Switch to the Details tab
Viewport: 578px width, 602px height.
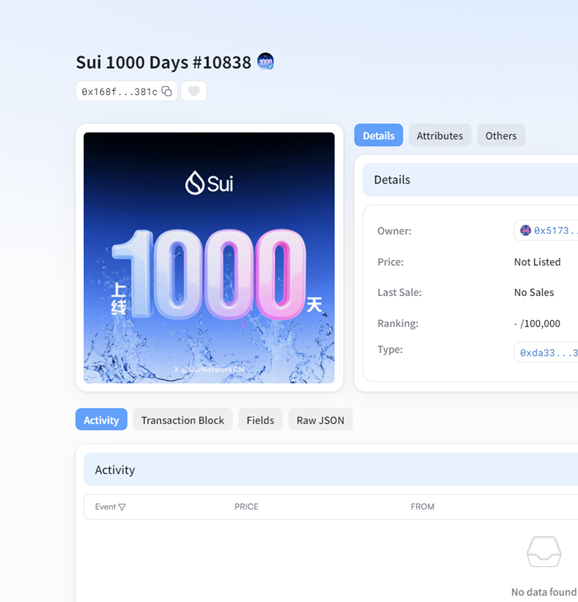tap(379, 135)
